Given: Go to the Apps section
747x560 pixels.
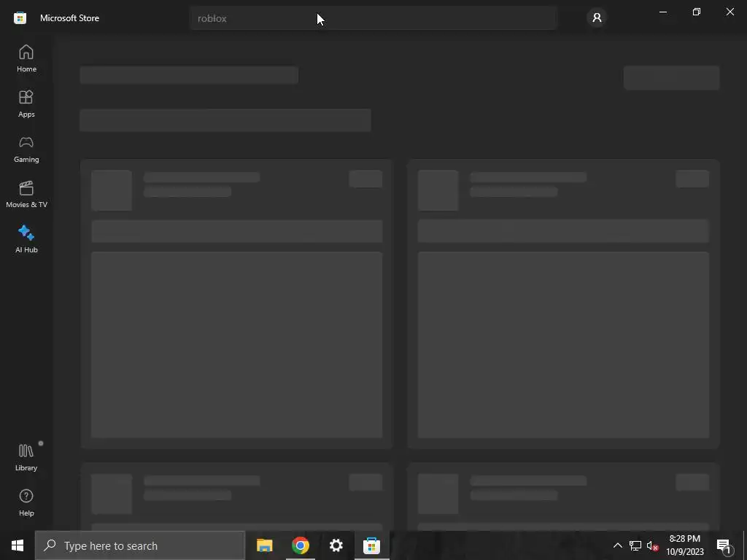Looking at the screenshot, I should (26, 104).
